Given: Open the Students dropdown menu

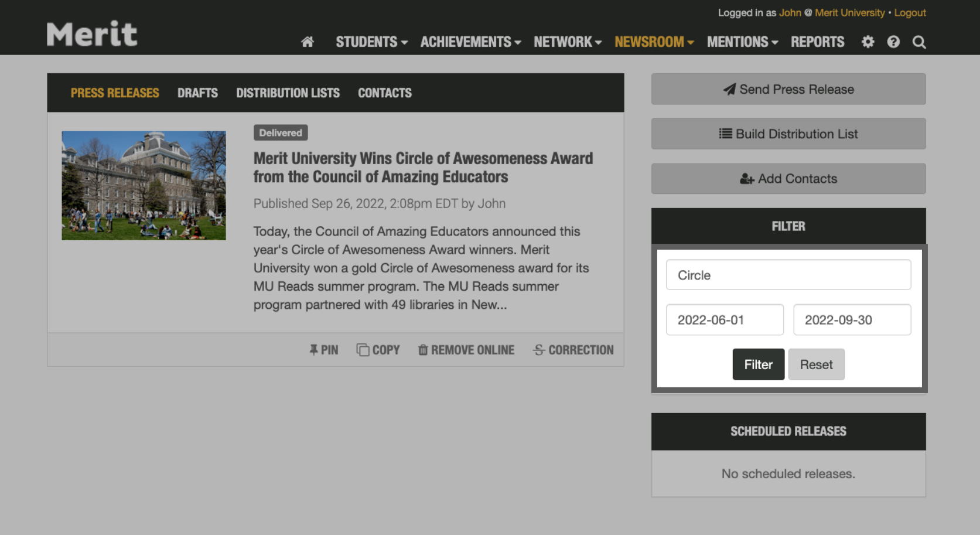Looking at the screenshot, I should click(x=371, y=42).
